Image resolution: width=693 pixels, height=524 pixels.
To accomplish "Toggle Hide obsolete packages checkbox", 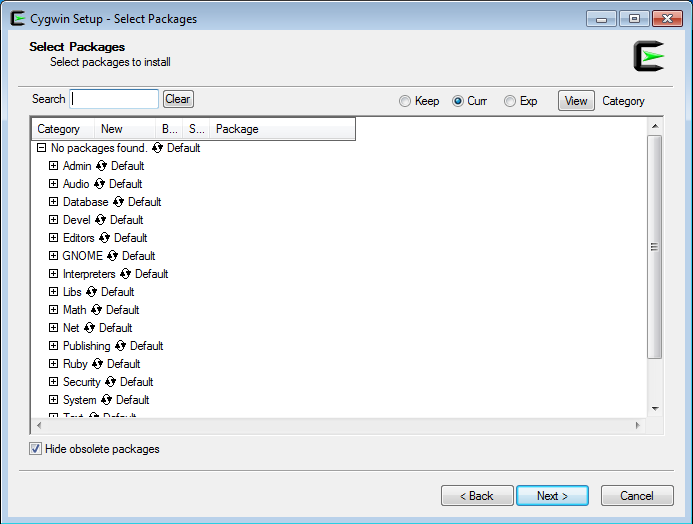I will click(35, 449).
